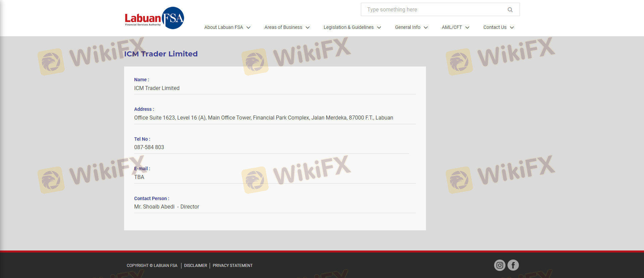Viewport: 644px width, 278px height.
Task: Click the 'Name :' field label
Action: pyautogui.click(x=142, y=80)
